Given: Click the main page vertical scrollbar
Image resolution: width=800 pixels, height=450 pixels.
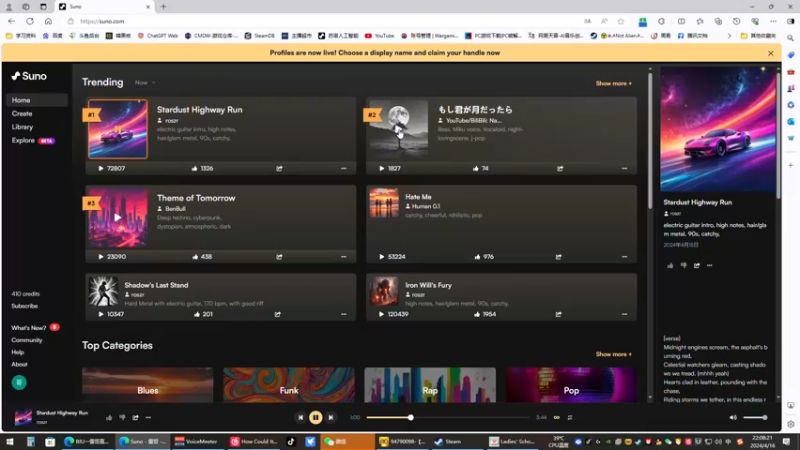Looking at the screenshot, I should (649, 140).
